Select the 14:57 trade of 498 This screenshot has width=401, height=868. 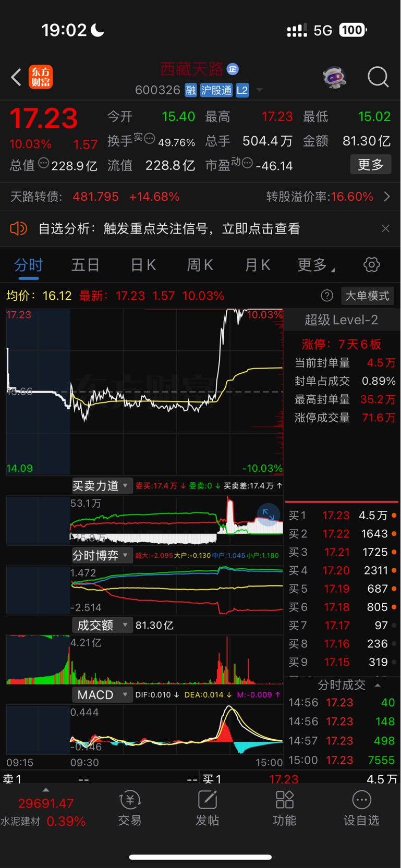coord(342,741)
